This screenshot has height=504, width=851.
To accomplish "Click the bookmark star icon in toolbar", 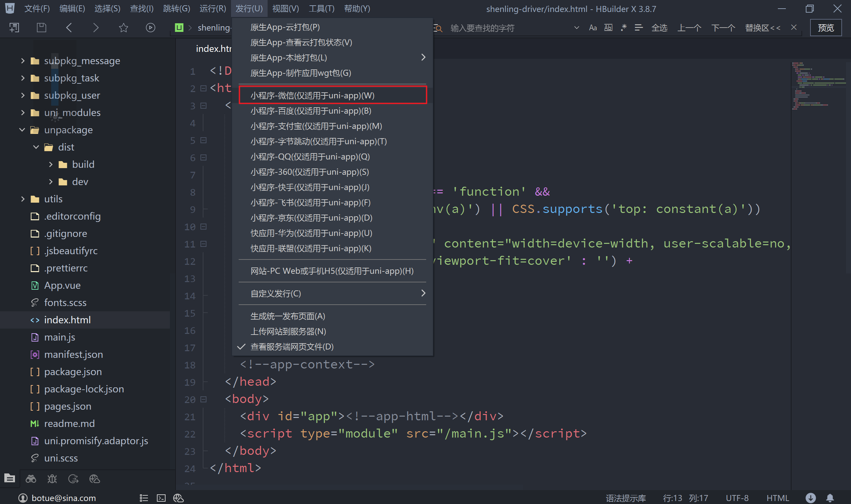I will 123,28.
